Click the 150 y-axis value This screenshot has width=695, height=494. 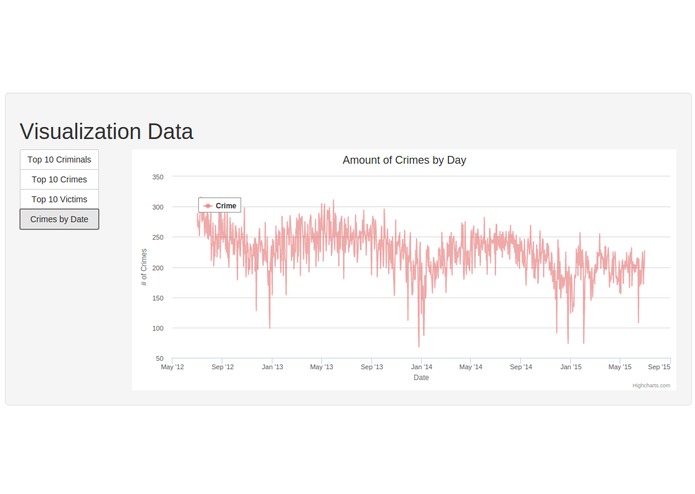point(158,298)
